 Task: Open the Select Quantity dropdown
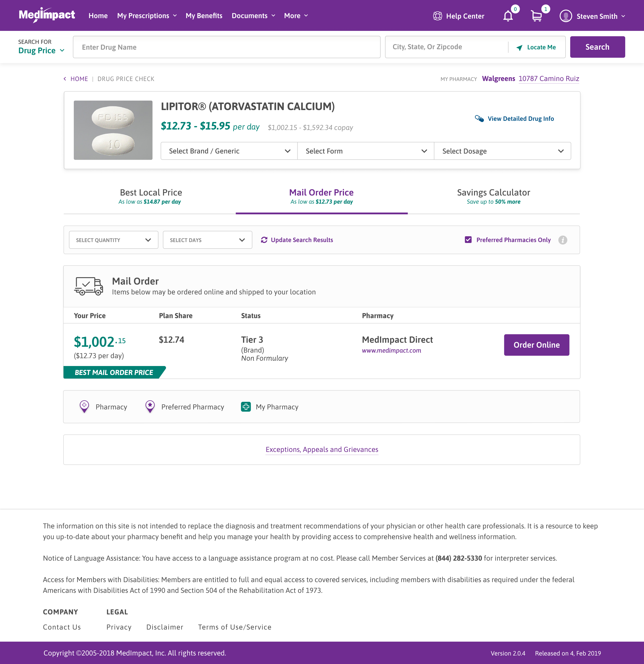pyautogui.click(x=113, y=240)
